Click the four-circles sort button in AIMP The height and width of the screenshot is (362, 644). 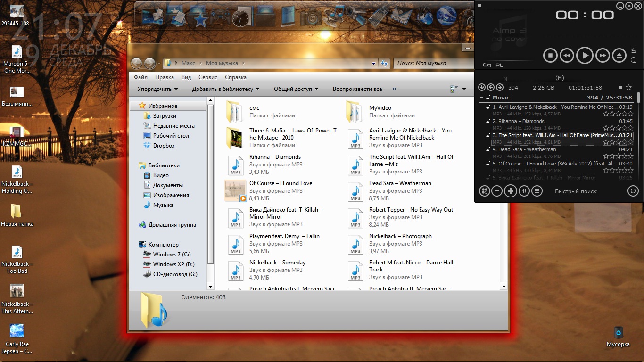pyautogui.click(x=484, y=191)
